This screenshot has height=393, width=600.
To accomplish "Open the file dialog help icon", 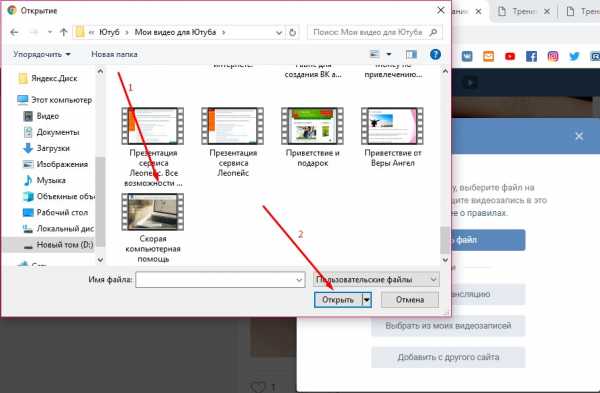I will [x=435, y=54].
